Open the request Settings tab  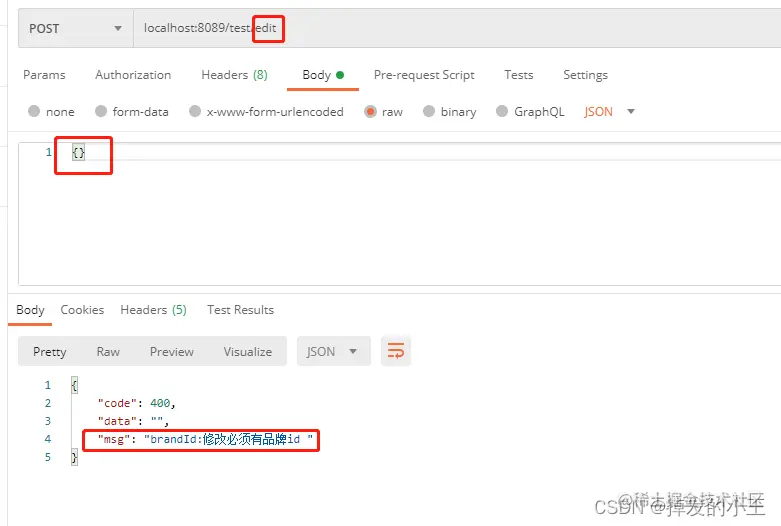pos(585,75)
